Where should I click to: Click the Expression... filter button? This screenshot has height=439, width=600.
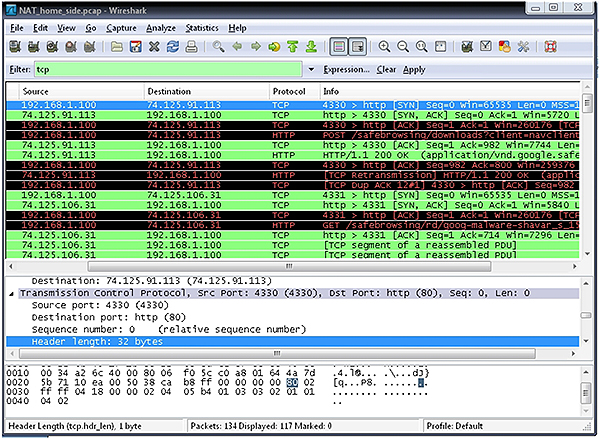click(x=346, y=70)
